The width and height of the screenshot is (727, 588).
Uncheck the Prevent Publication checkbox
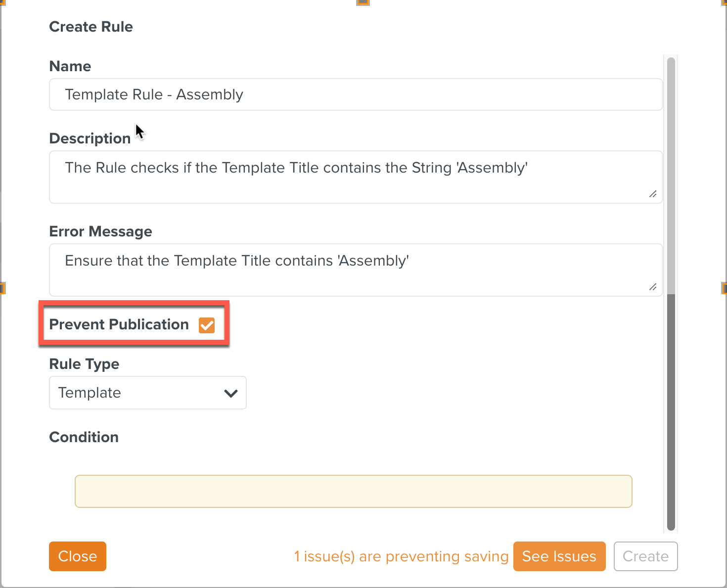point(207,325)
